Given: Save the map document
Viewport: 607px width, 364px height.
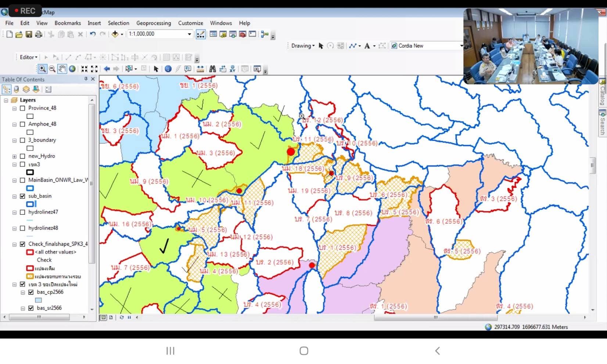Looking at the screenshot, I should point(29,34).
